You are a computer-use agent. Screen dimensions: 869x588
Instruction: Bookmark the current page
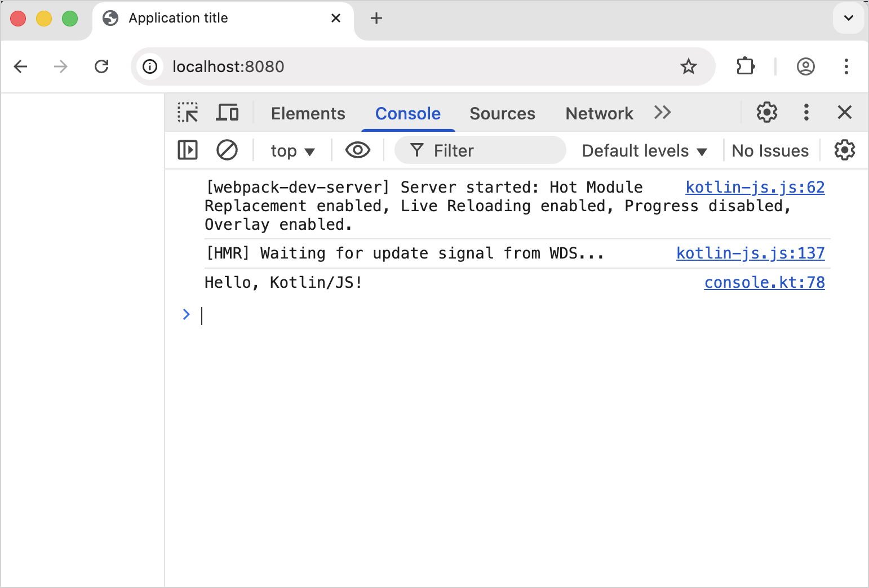pyautogui.click(x=689, y=66)
